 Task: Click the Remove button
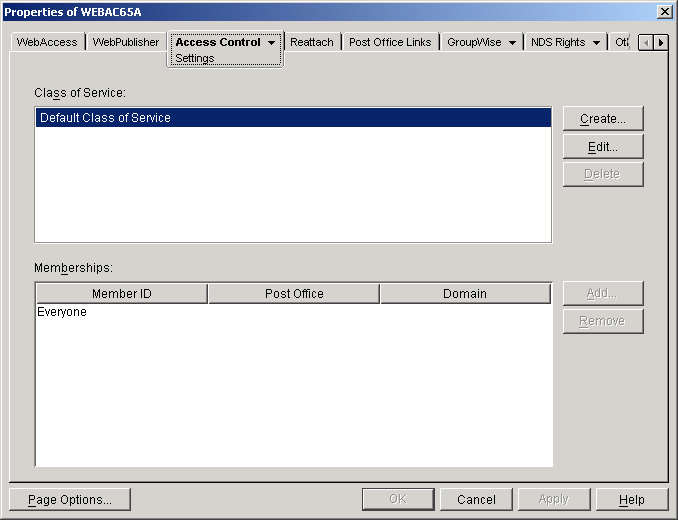tap(603, 321)
